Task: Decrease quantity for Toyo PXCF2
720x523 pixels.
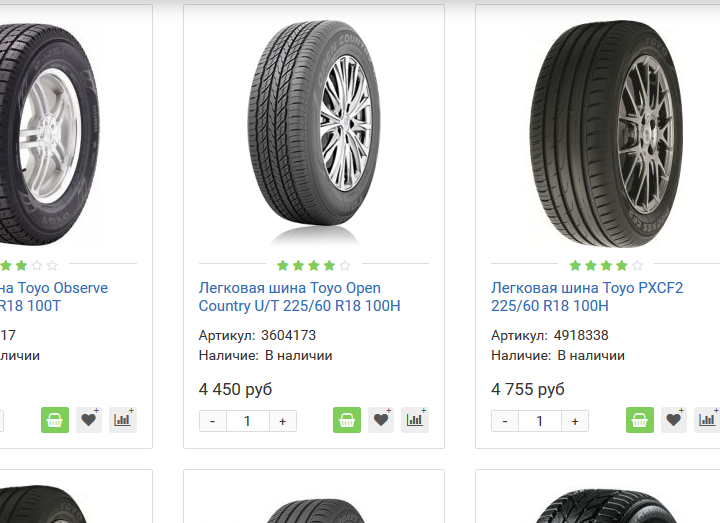Action: pyautogui.click(x=505, y=422)
